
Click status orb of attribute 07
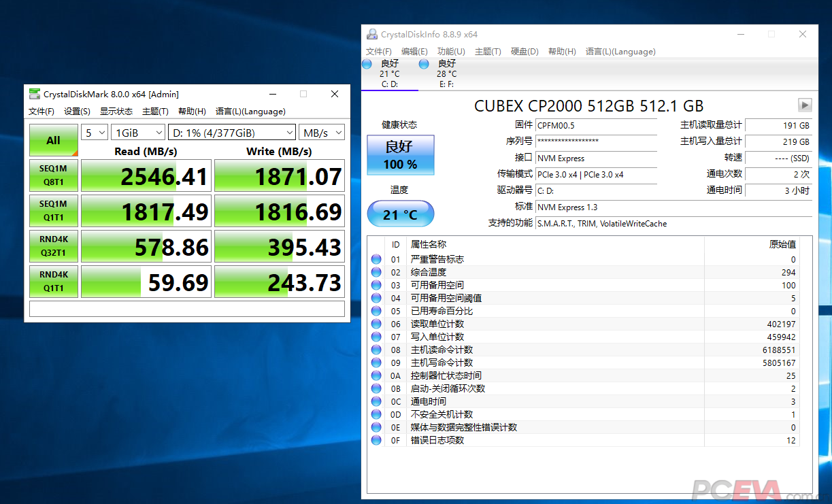point(376,337)
